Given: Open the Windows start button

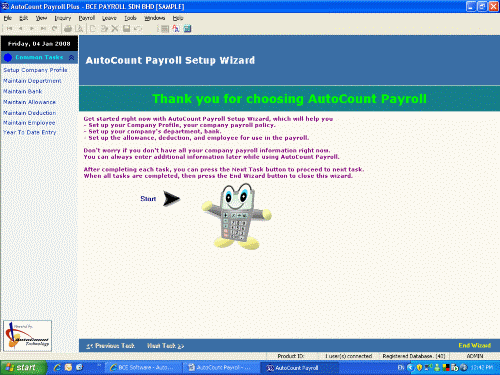Looking at the screenshot, I should click(x=23, y=367).
